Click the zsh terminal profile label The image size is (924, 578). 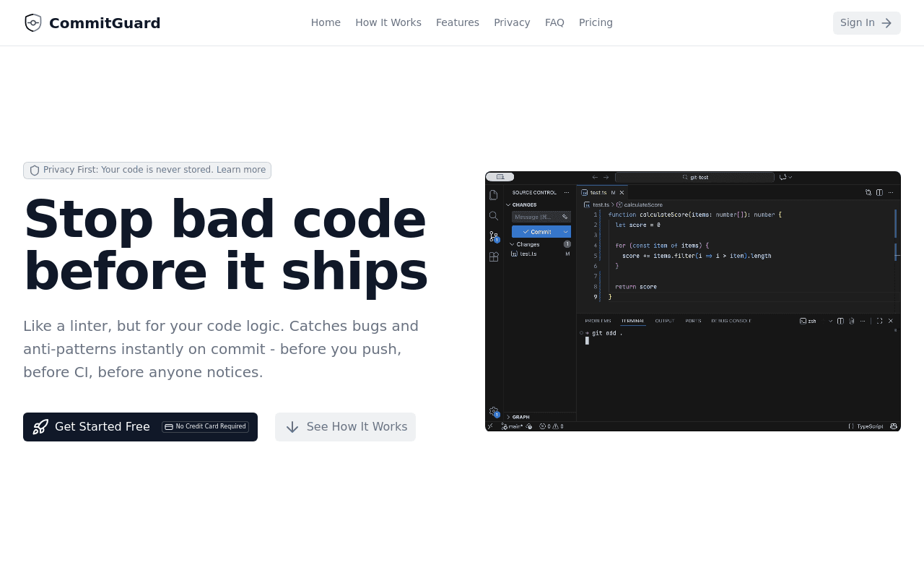[x=808, y=321]
